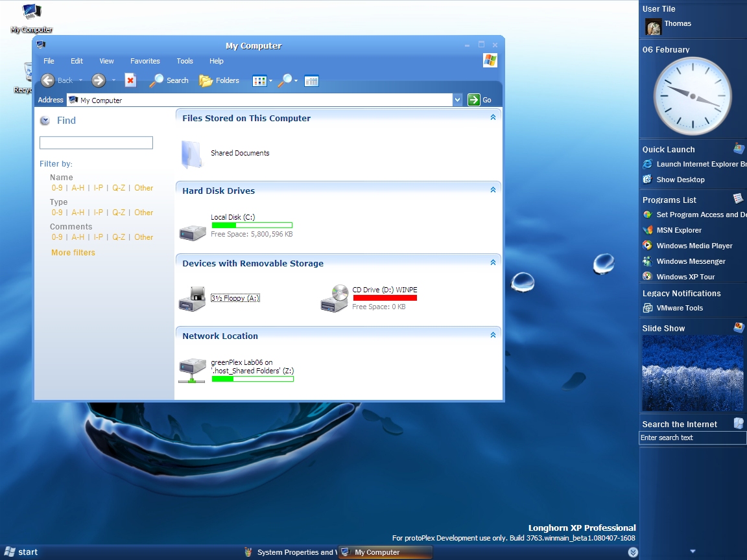
Task: Toggle the Folders pane in toolbar
Action: [x=219, y=80]
